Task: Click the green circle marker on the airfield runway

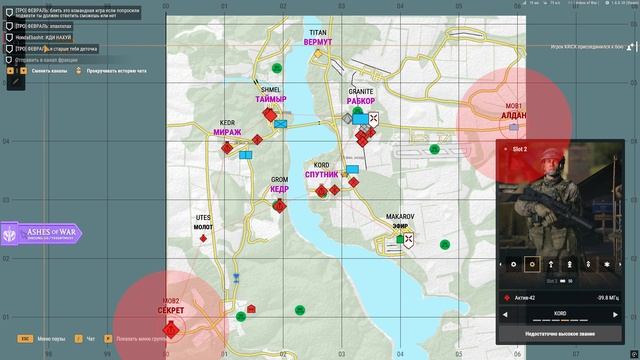Action: 435,149
